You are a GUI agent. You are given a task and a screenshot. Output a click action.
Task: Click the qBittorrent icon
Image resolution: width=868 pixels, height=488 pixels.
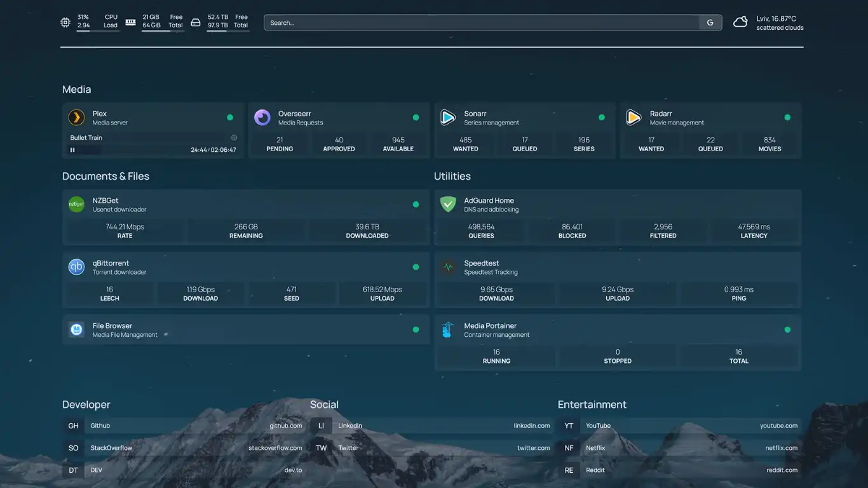click(x=76, y=267)
